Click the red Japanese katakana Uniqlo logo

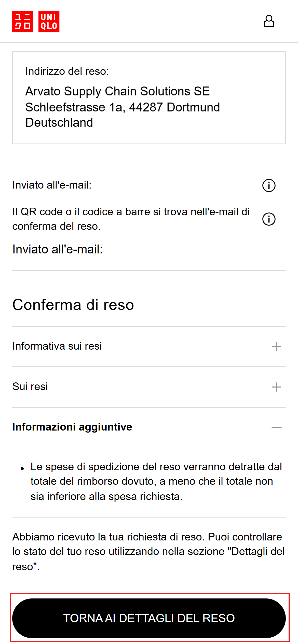23,21
